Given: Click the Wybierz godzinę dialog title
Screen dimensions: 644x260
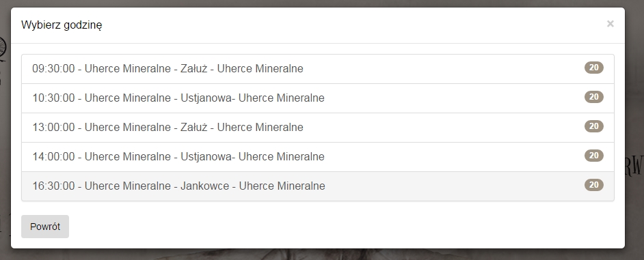Looking at the screenshot, I should point(62,25).
